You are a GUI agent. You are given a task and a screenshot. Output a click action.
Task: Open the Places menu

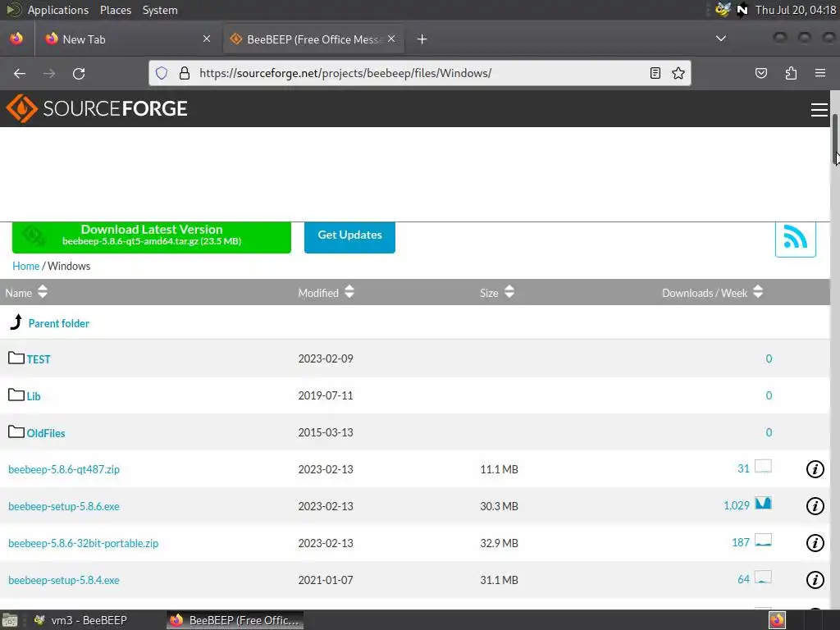pyautogui.click(x=115, y=10)
